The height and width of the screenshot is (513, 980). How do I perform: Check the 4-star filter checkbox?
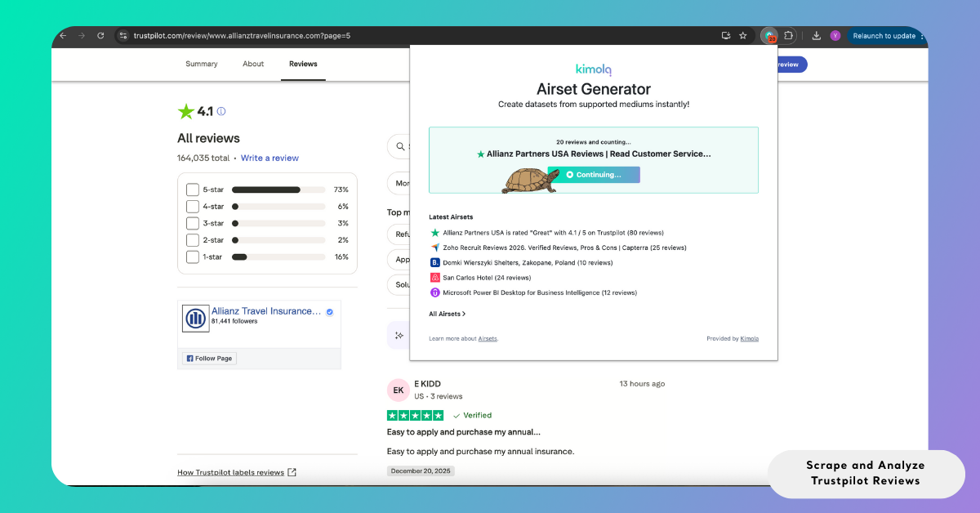click(193, 207)
